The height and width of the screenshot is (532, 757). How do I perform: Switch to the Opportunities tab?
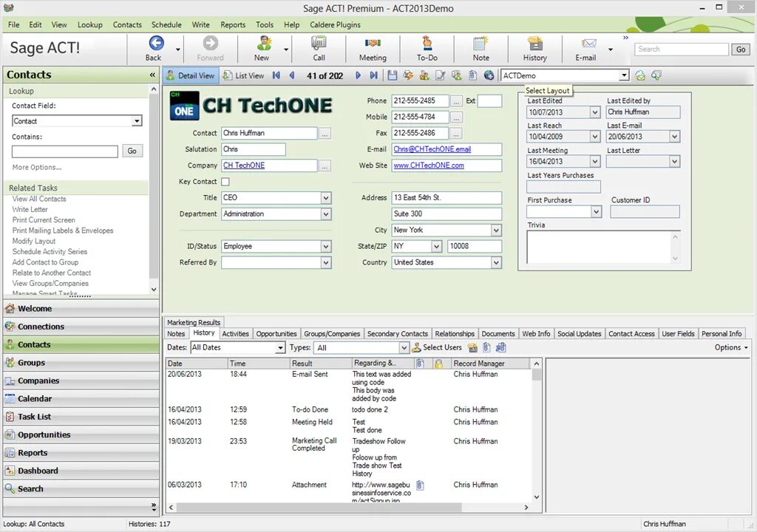pos(276,333)
